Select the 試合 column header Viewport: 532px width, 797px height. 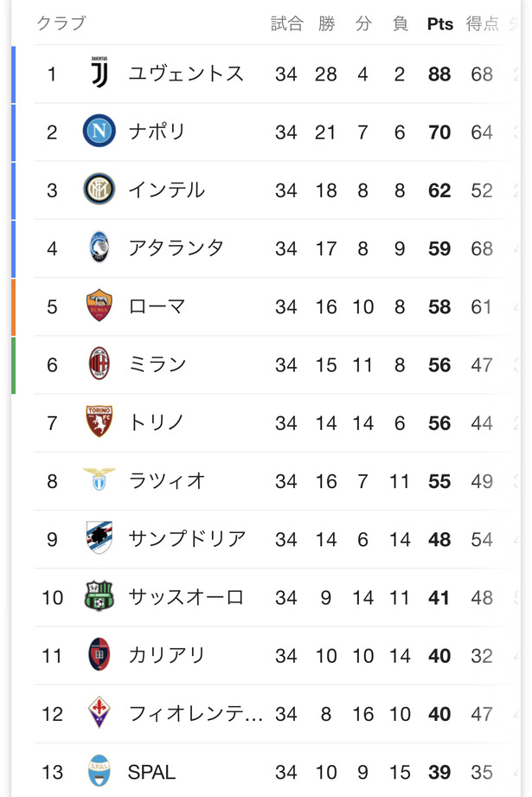pos(287,24)
